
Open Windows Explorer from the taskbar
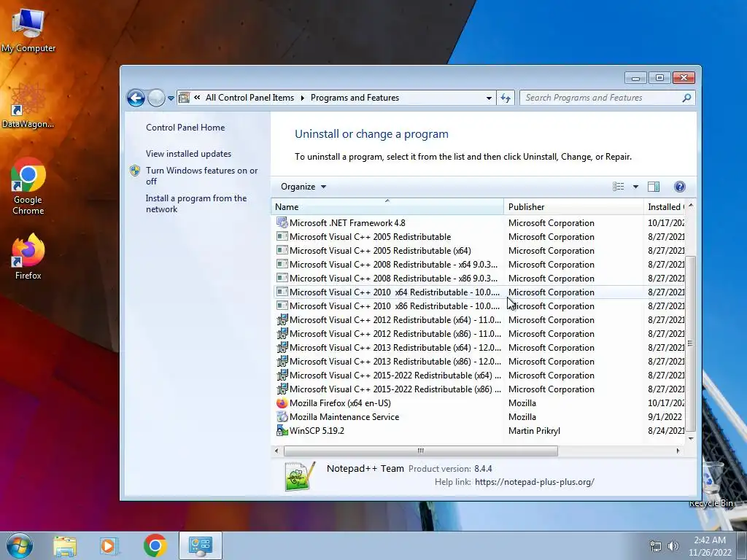(x=65, y=546)
